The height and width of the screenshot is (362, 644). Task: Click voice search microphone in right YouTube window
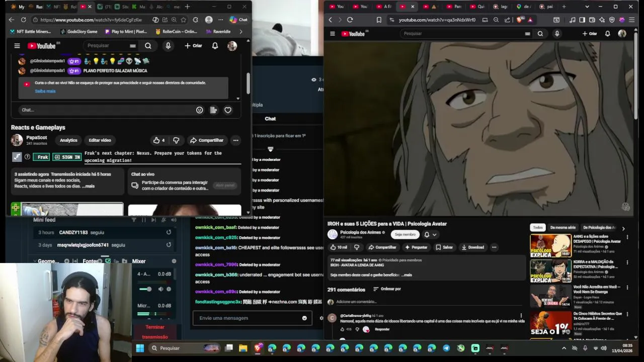(556, 34)
